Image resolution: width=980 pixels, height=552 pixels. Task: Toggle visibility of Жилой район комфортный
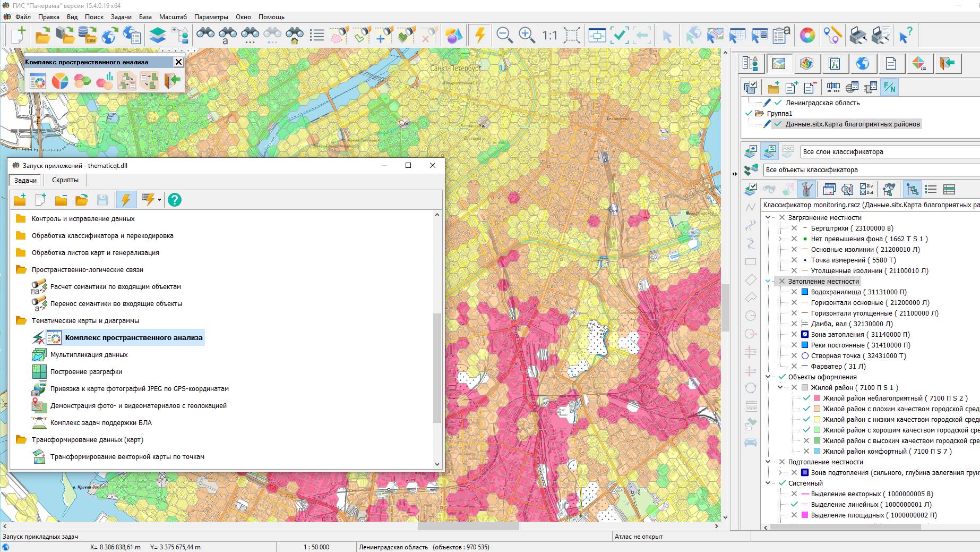(x=806, y=451)
